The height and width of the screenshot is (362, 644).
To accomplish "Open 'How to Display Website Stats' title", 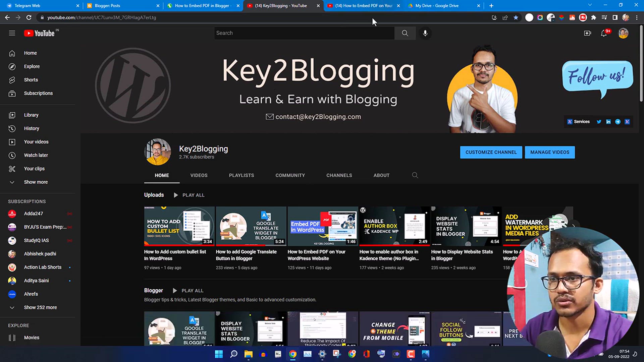I will (462, 255).
